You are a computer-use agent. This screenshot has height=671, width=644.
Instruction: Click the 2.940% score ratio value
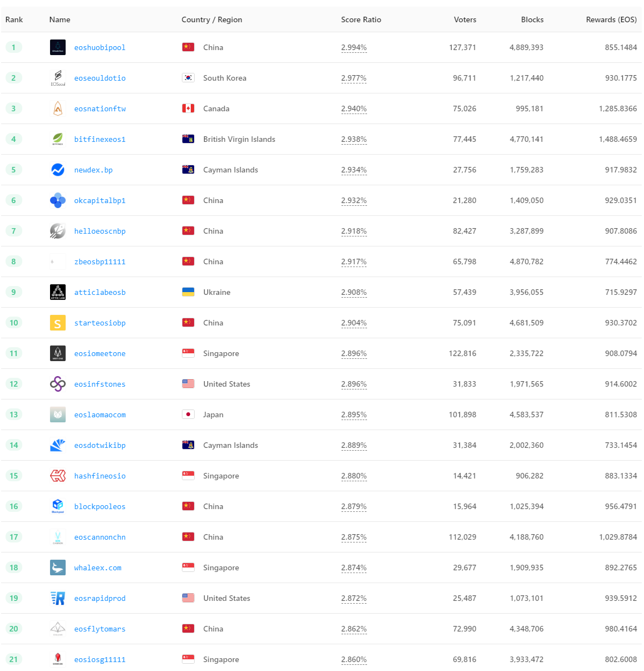coord(354,108)
